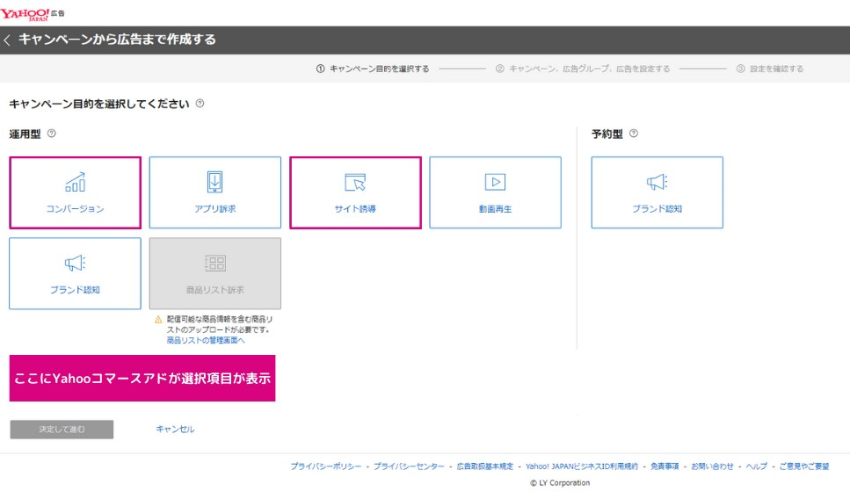Image resolution: width=850 pixels, height=499 pixels.
Task: Select the サイト誘導 campaign objective card
Action: click(355, 193)
